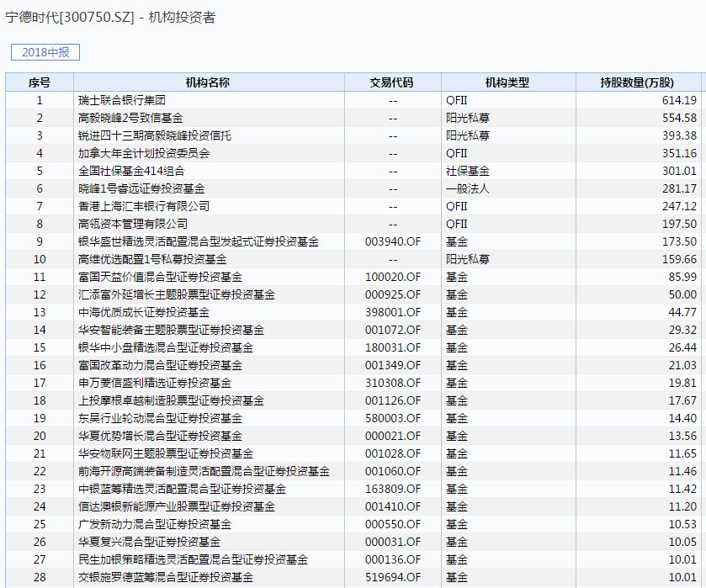
Task: Click fund code 519694.OF
Action: tap(393, 577)
